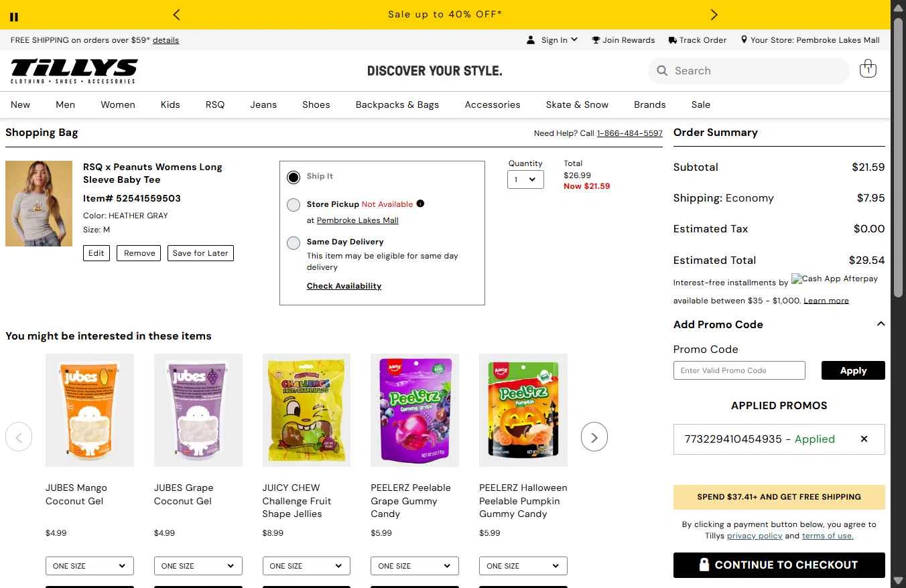Select the Ship It option
Screen dimensions: 906x588
pyautogui.click(x=294, y=177)
